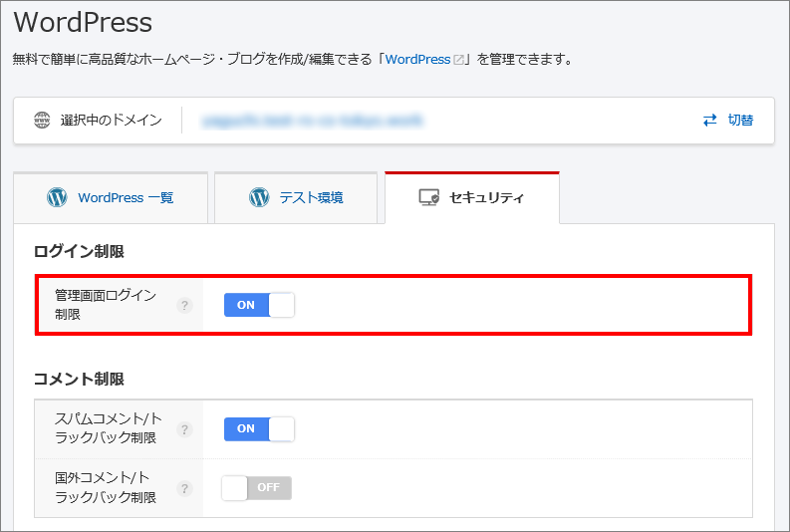Click the swap arrows icon next to 切替
The height and width of the screenshot is (532, 790).
click(x=710, y=120)
